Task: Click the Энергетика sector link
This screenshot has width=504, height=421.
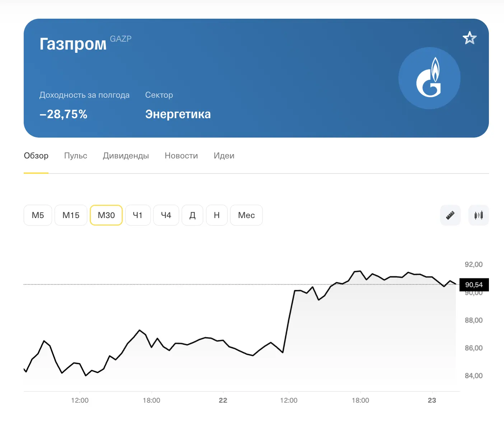Action: coord(178,114)
